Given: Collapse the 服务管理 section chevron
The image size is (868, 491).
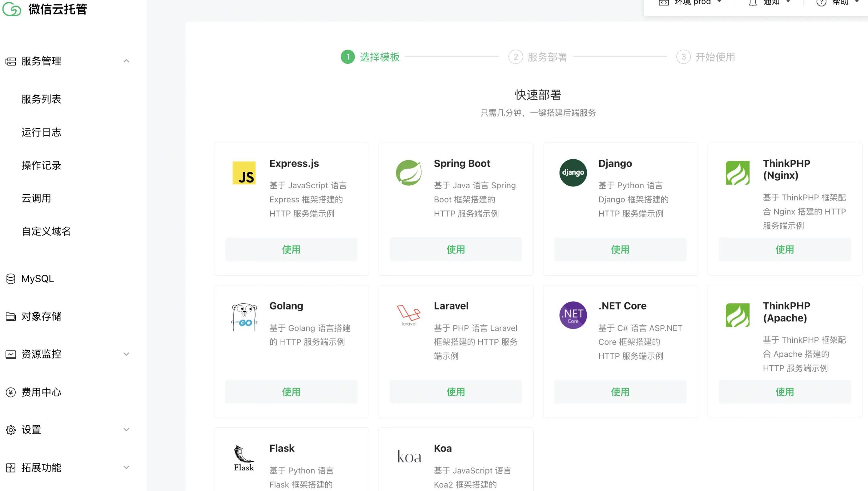Looking at the screenshot, I should point(126,61).
